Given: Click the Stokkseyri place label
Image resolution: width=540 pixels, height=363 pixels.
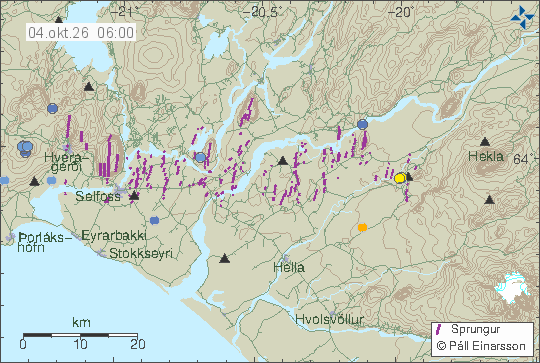Looking at the screenshot, I should (141, 253).
